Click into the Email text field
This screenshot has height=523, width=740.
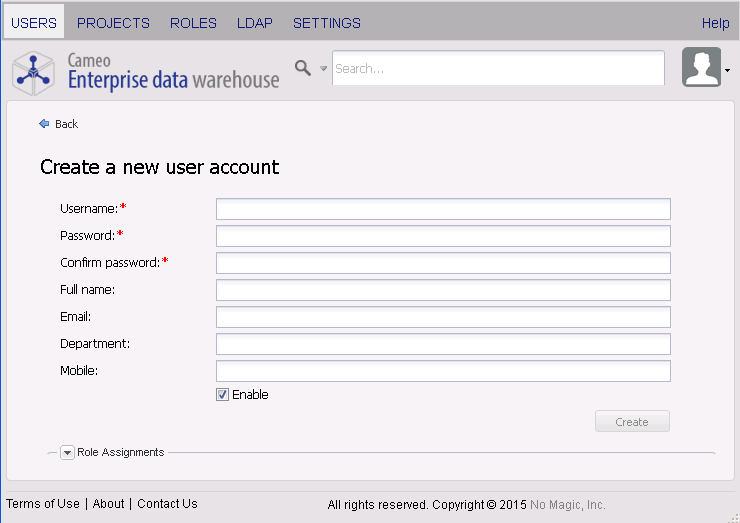(x=443, y=317)
